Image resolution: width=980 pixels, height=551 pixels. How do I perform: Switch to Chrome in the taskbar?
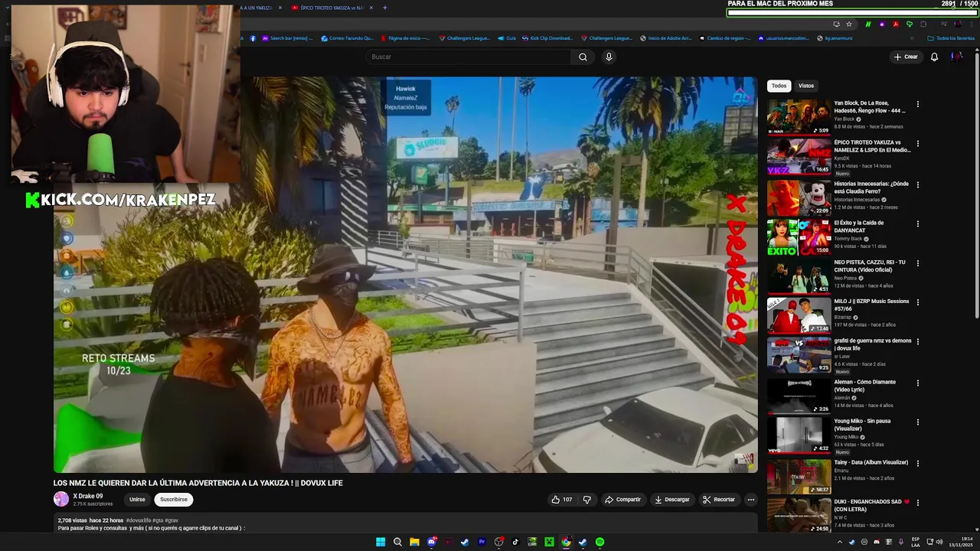pyautogui.click(x=566, y=542)
